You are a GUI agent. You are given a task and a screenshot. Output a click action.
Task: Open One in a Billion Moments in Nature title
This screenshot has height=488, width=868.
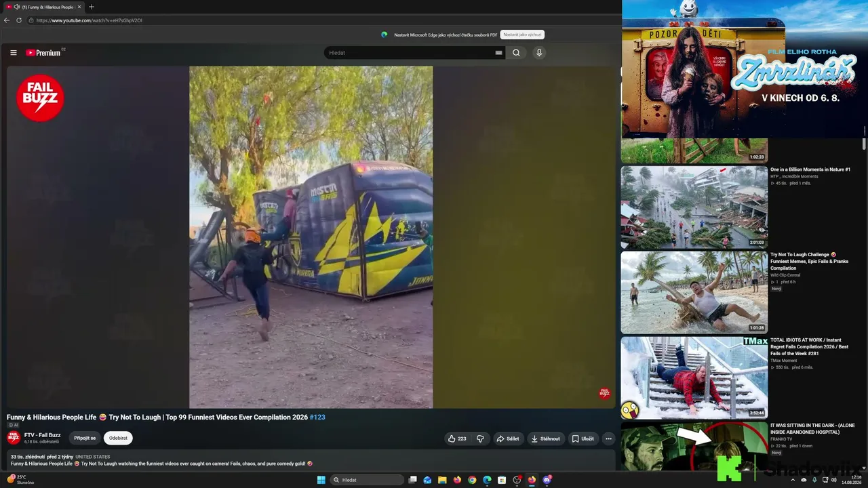tap(810, 169)
